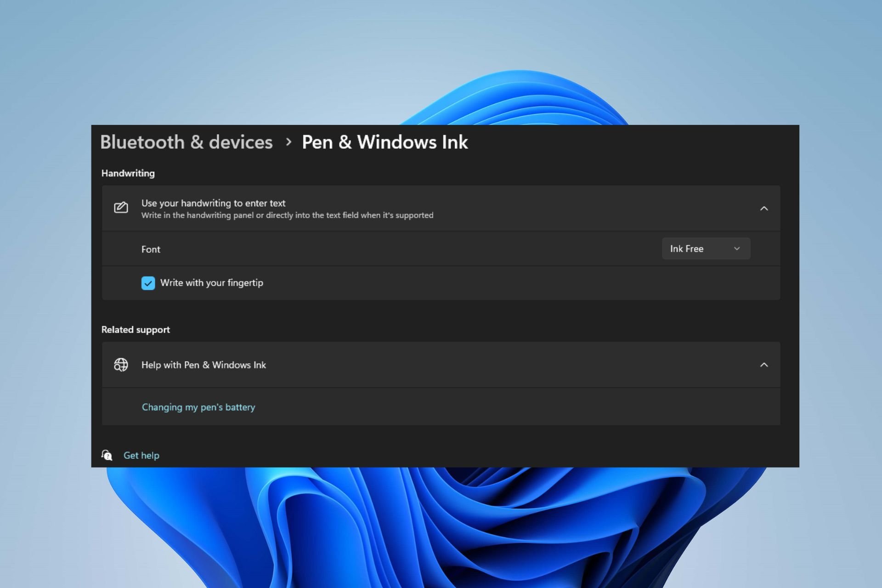Click the Handwriting section heading
The image size is (882, 588).
point(128,173)
